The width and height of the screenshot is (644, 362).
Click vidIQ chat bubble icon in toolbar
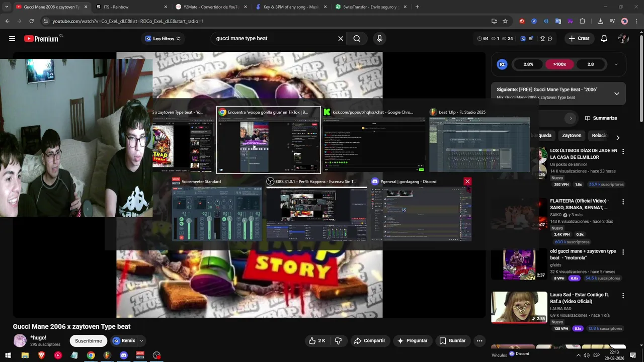tap(550, 38)
